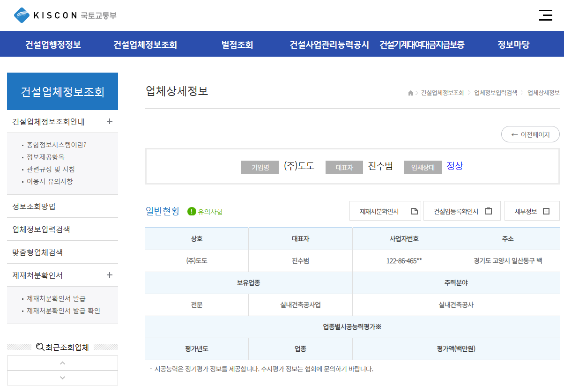Viewport: 564px width, 392px height.
Task: Click the KISCON logo
Action: (65, 15)
